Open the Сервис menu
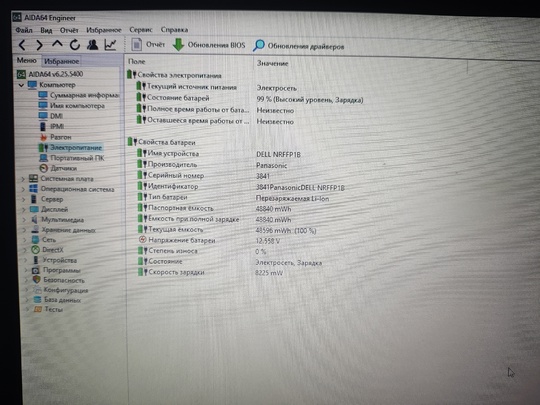Viewport: 540px width, 405px height. tap(141, 30)
